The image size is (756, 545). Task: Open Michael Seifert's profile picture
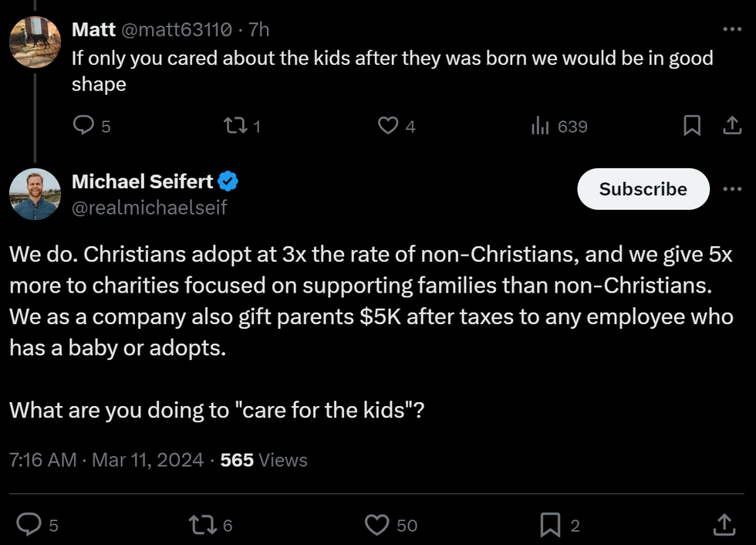pyautogui.click(x=35, y=194)
